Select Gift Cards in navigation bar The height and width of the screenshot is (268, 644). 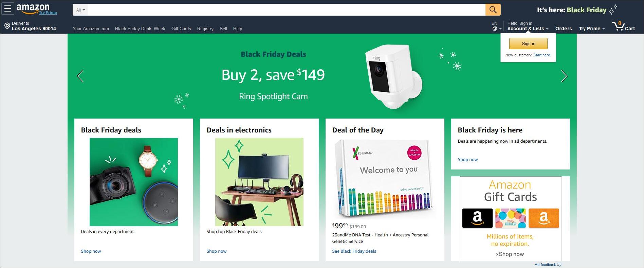181,29
